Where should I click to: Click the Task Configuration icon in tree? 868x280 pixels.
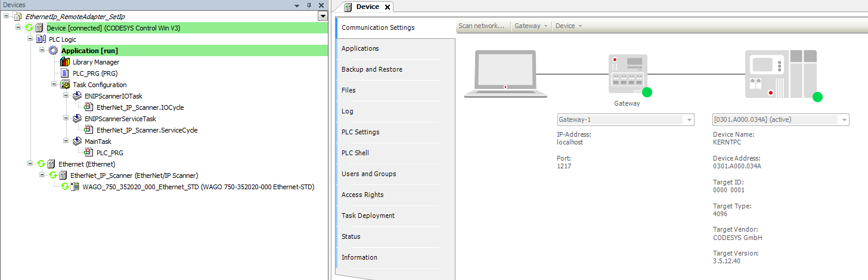65,85
